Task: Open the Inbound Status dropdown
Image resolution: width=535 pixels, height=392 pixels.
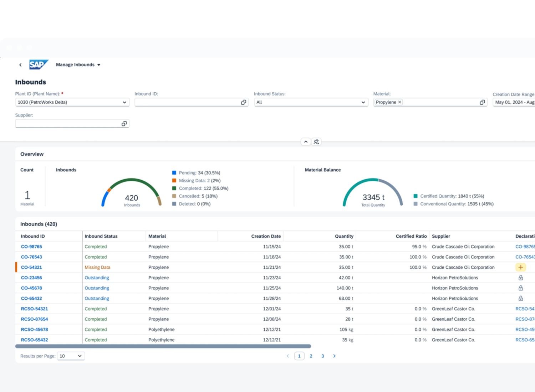Action: (x=363, y=102)
